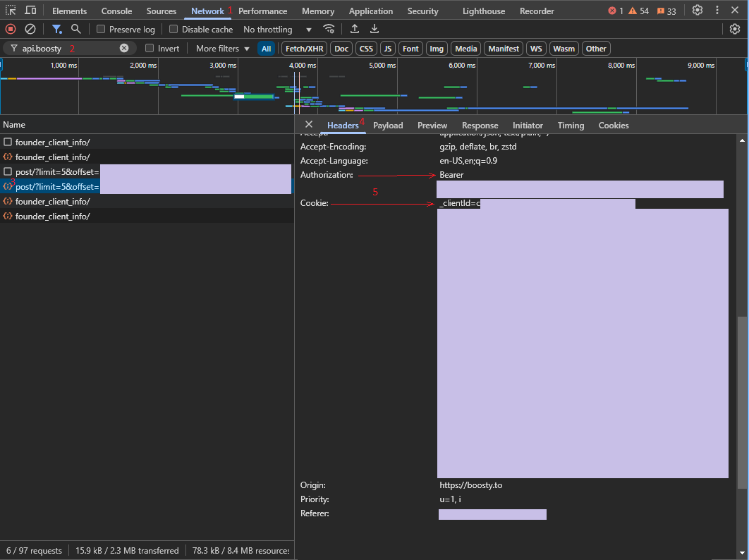The image size is (749, 560).
Task: Select the Network panel tab
Action: pos(207,11)
